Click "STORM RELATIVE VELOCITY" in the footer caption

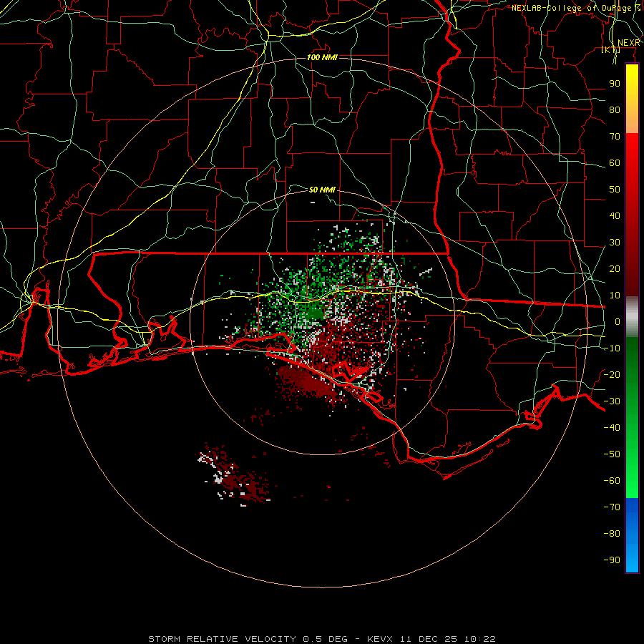222,639
